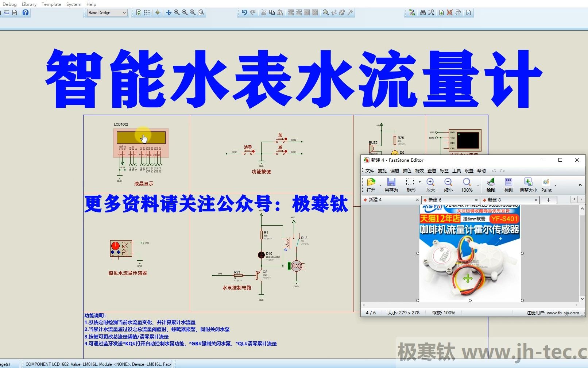The height and width of the screenshot is (368, 588).
Task: Expand the arrow beside Paint
Action: tap(556, 185)
